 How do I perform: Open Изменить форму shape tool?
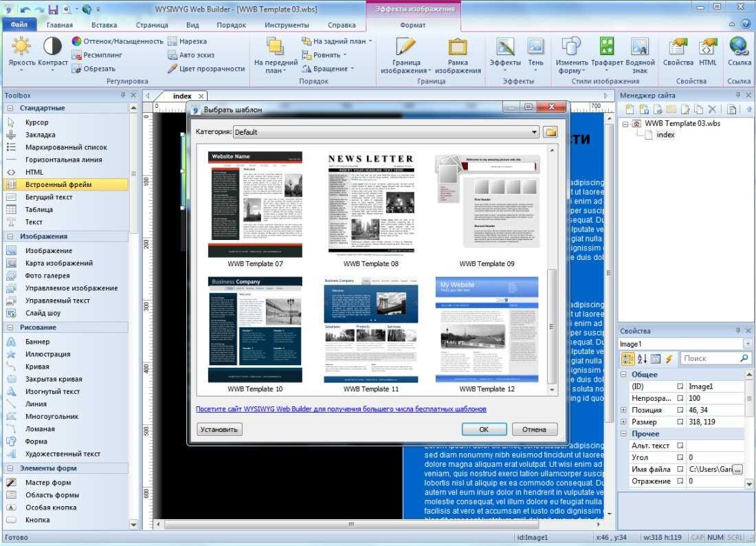[x=571, y=55]
